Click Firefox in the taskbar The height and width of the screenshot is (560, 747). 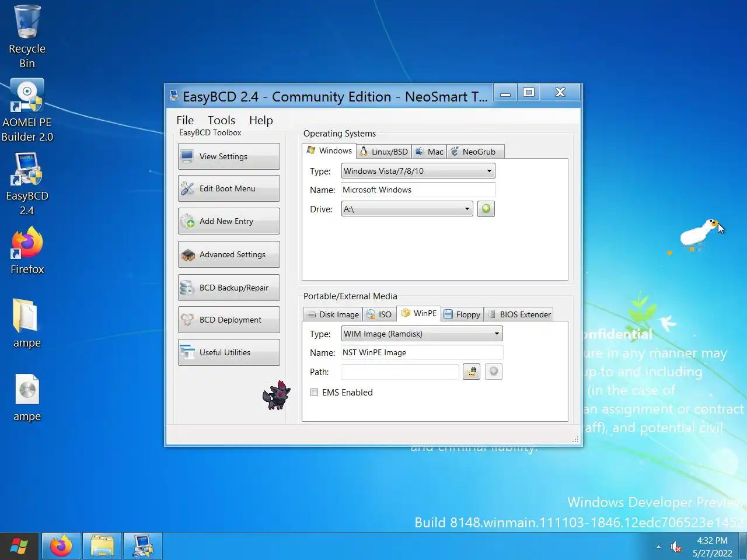(61, 547)
